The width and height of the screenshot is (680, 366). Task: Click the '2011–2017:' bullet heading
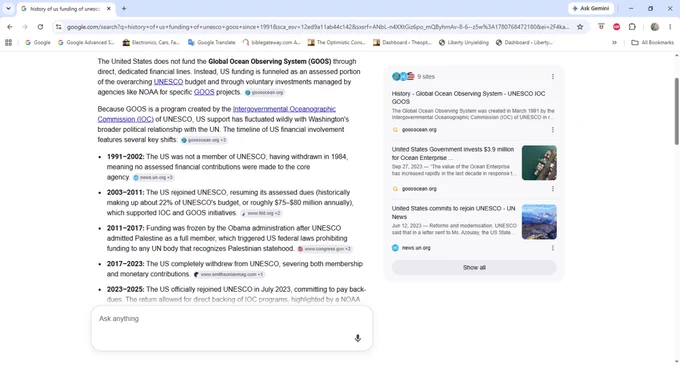126,228
